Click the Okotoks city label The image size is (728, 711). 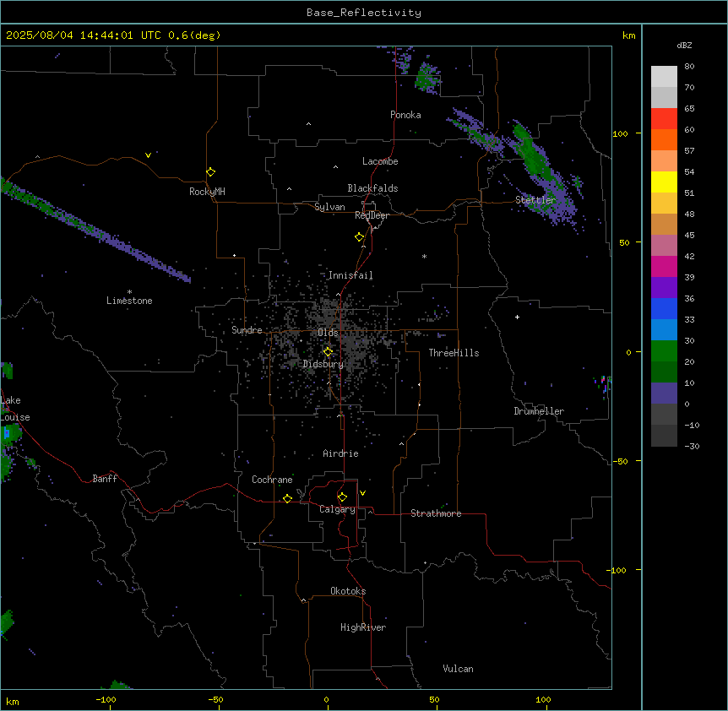348,591
